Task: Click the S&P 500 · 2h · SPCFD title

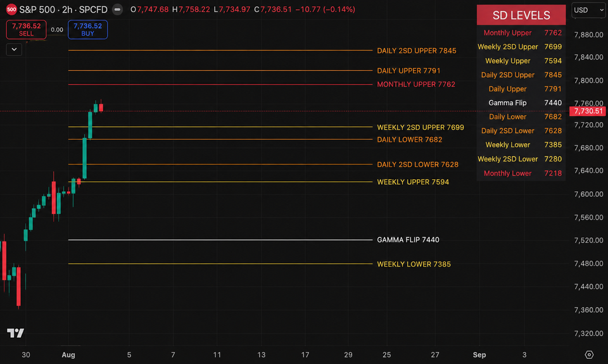Action: coord(63,9)
